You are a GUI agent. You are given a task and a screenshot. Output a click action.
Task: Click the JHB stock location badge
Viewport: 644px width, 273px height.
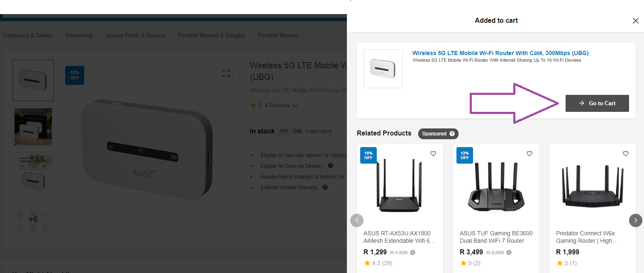coord(297,131)
